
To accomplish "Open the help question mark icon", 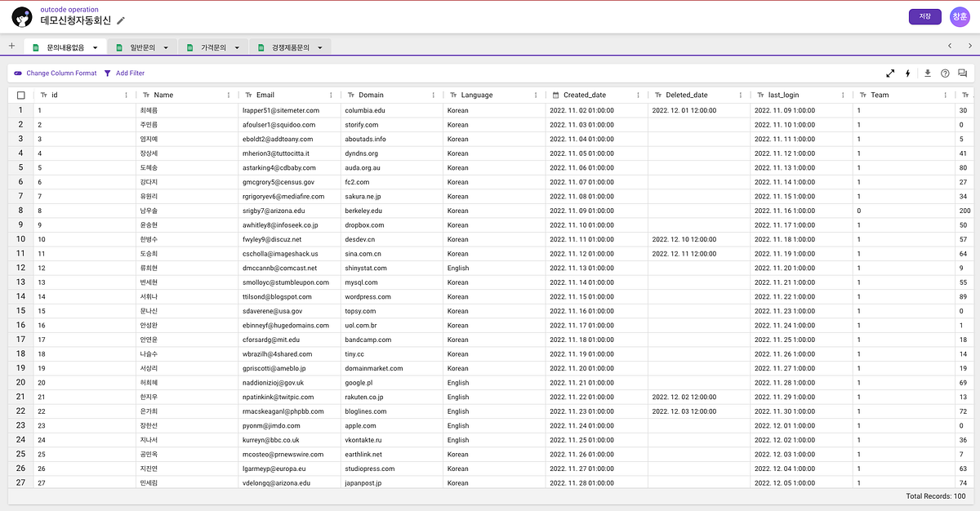I will (x=945, y=73).
